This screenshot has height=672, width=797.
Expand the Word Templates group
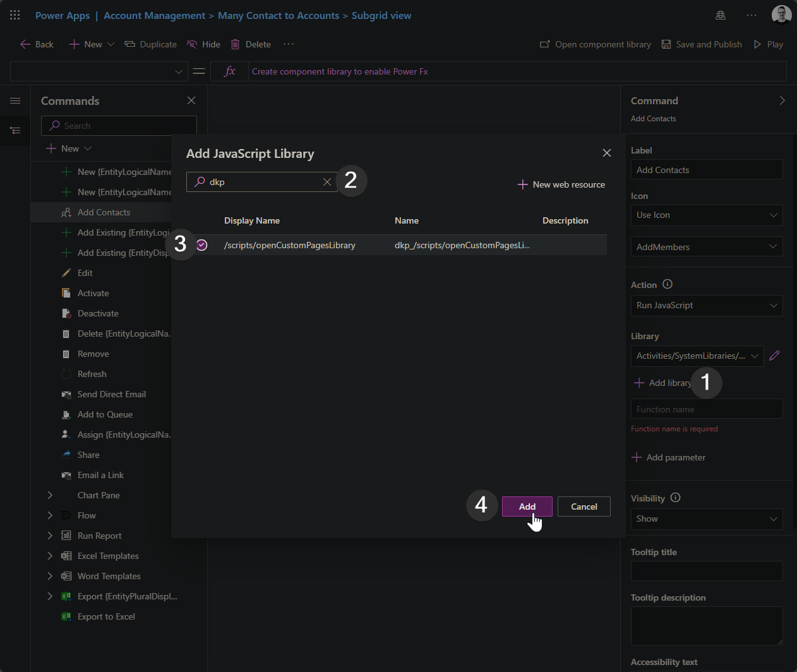(50, 576)
